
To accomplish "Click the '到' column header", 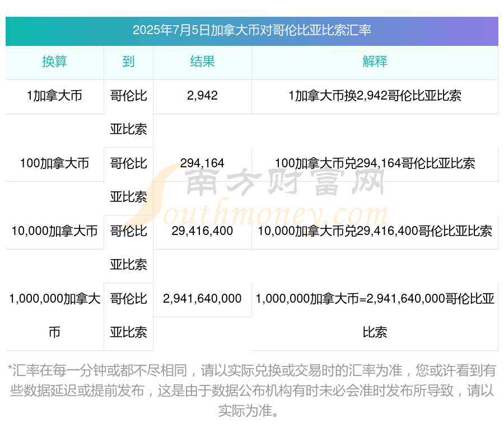I will click(x=128, y=62).
